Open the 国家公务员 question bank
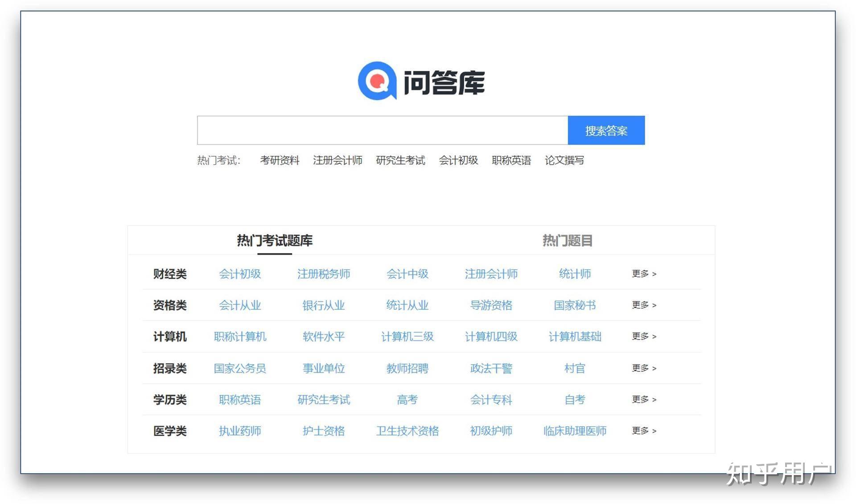 (x=240, y=368)
